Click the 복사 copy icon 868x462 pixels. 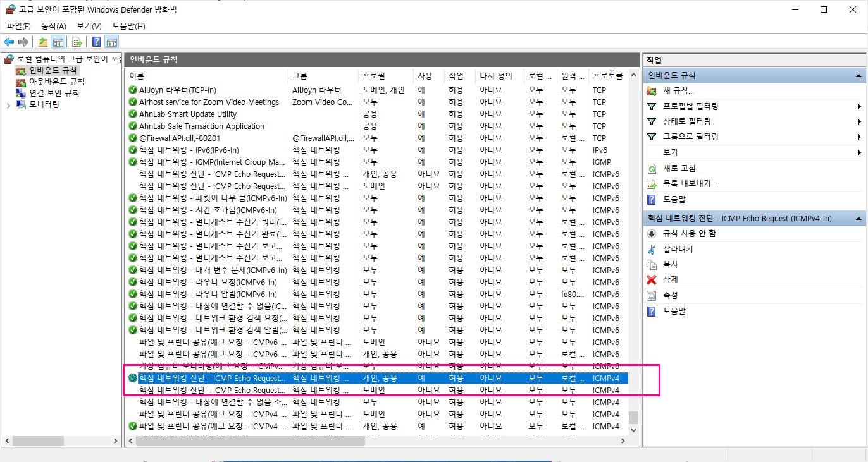[x=652, y=264]
